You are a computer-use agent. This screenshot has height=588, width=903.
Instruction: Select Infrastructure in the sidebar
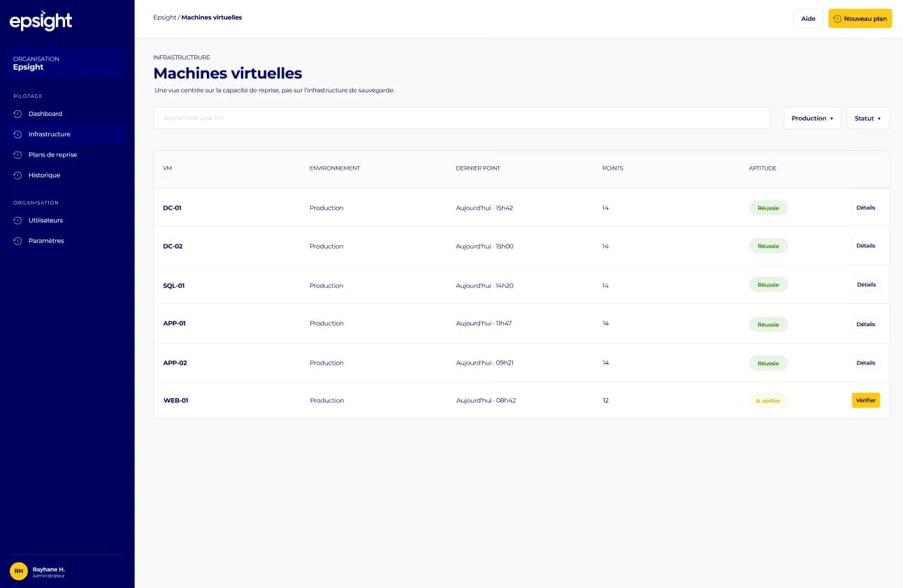coord(67,134)
